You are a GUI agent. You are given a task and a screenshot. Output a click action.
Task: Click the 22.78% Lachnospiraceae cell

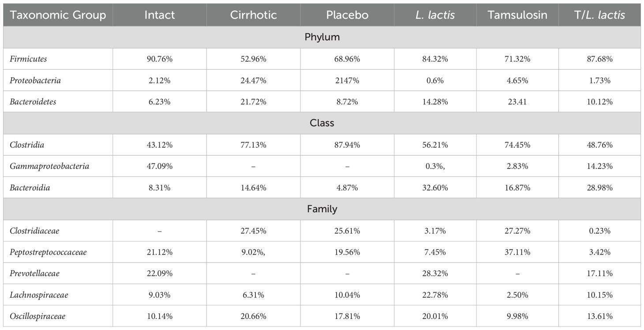435,295
